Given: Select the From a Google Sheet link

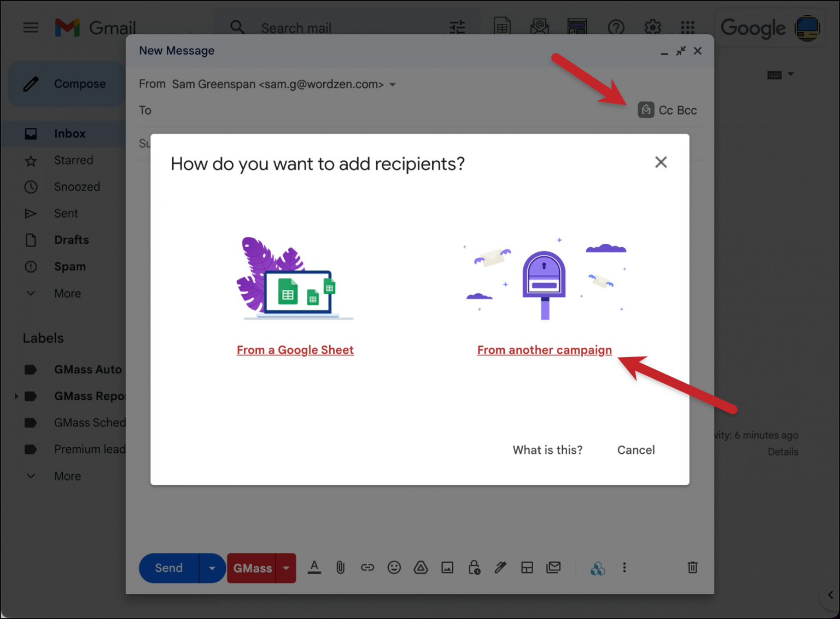Looking at the screenshot, I should click(295, 350).
